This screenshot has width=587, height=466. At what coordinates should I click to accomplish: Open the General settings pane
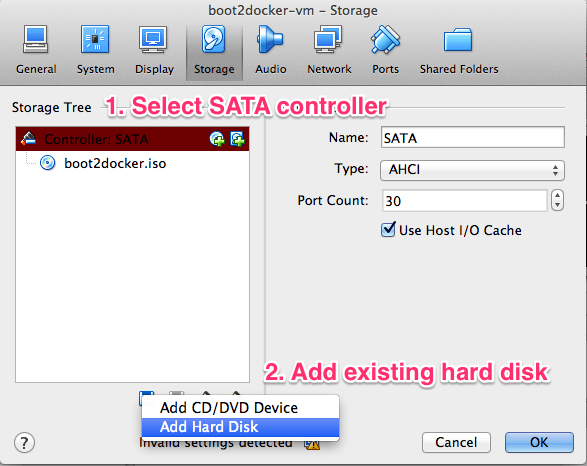pyautogui.click(x=36, y=49)
